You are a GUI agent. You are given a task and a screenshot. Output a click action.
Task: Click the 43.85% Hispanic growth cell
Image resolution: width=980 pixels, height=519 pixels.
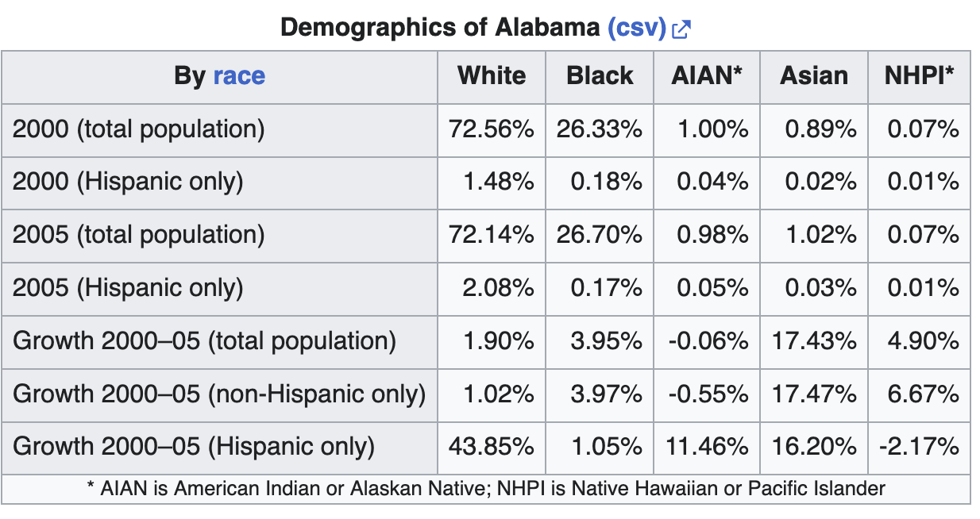pos(492,448)
